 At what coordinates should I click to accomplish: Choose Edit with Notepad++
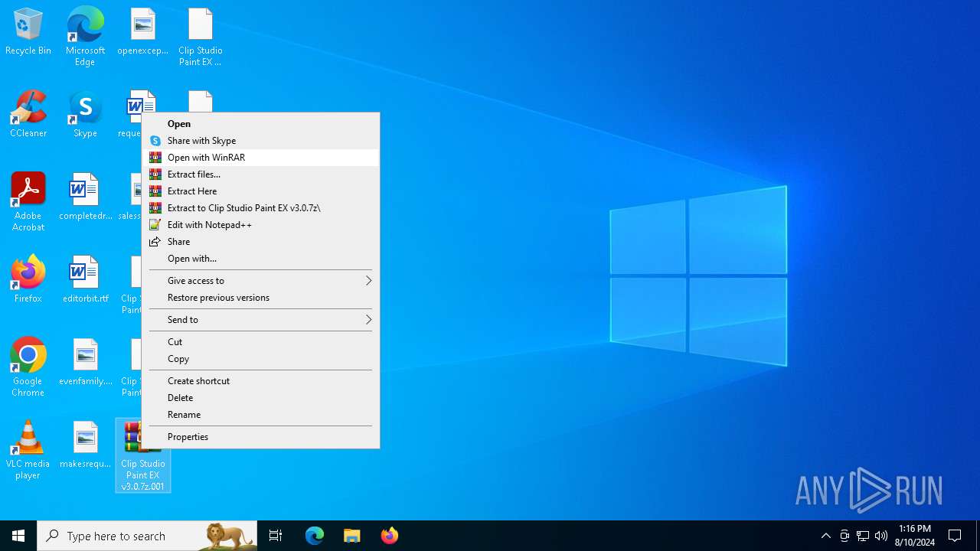[x=260, y=225]
